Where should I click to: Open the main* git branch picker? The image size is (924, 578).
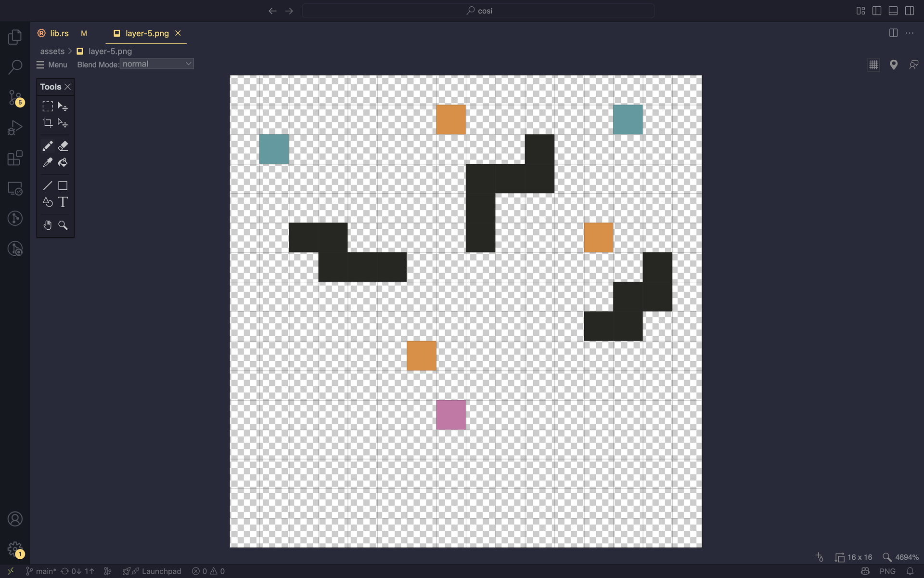click(41, 571)
